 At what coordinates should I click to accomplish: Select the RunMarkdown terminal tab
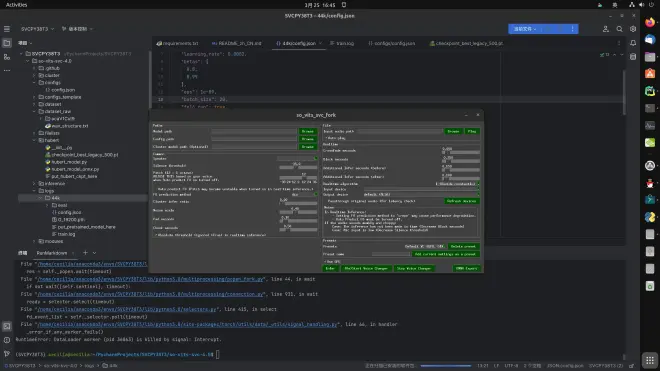coord(52,253)
